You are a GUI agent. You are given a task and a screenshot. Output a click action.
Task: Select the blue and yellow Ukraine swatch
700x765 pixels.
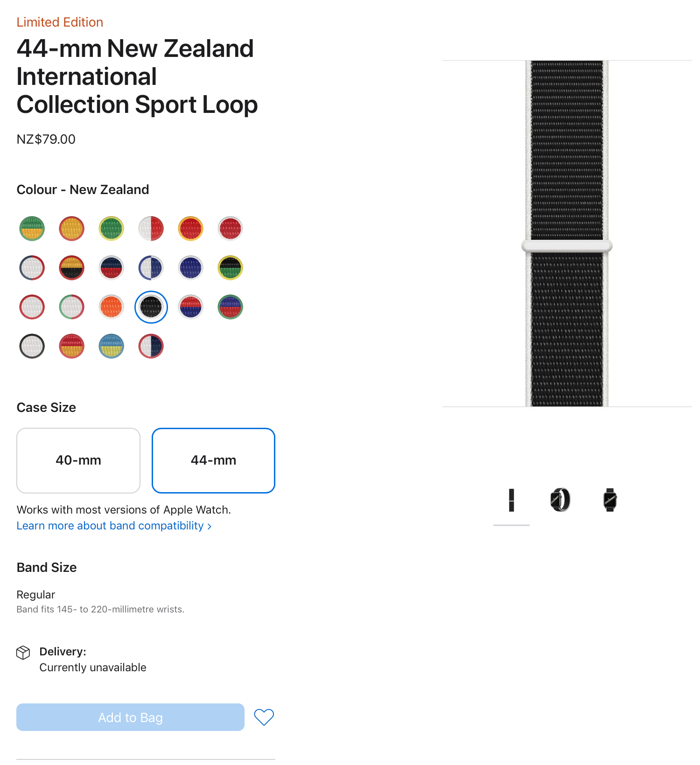[111, 346]
